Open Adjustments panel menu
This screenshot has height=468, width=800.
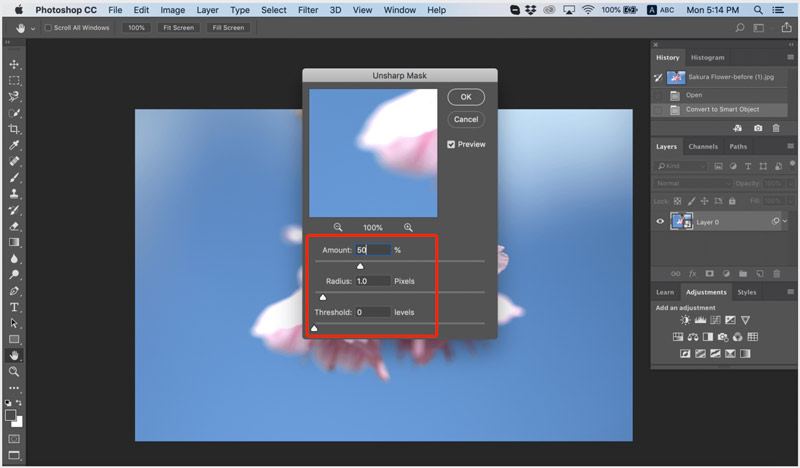point(790,292)
